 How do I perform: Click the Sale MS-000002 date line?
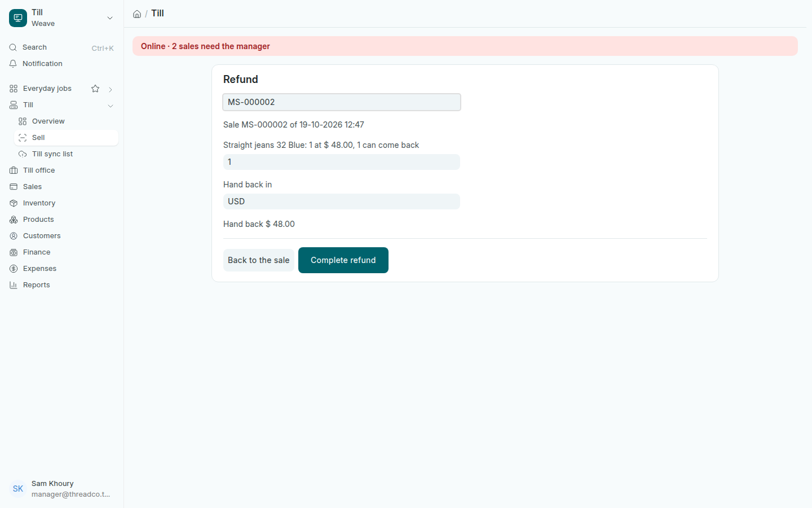[x=294, y=125]
